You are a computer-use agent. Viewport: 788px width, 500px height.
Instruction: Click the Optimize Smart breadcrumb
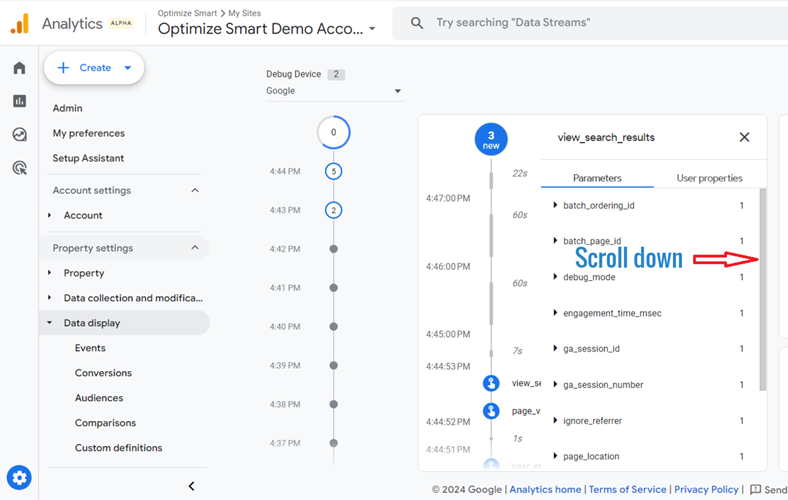point(187,13)
